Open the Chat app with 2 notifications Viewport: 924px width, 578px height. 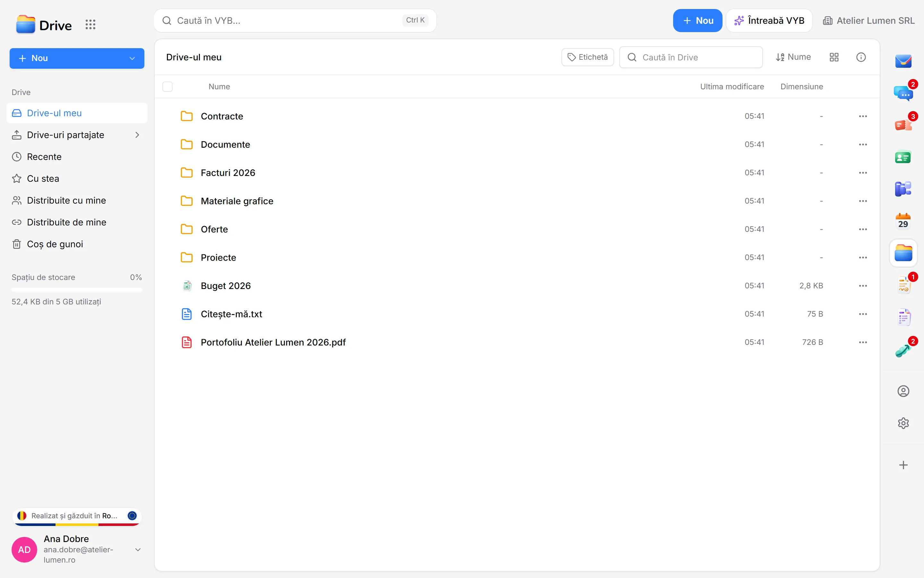(x=903, y=93)
